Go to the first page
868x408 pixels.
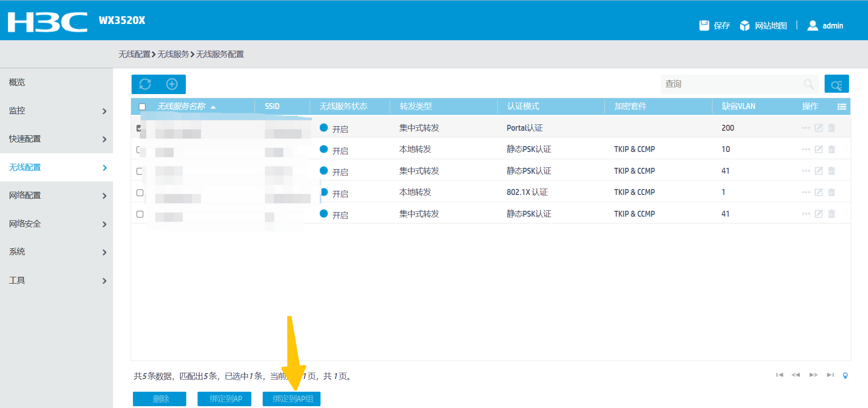pos(779,375)
